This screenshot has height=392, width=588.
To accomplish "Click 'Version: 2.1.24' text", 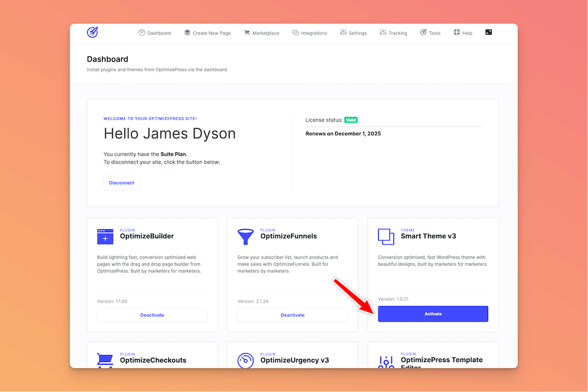I will (253, 301).
